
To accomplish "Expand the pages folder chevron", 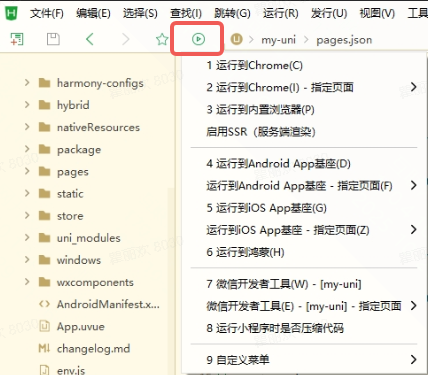I will coord(27,171).
